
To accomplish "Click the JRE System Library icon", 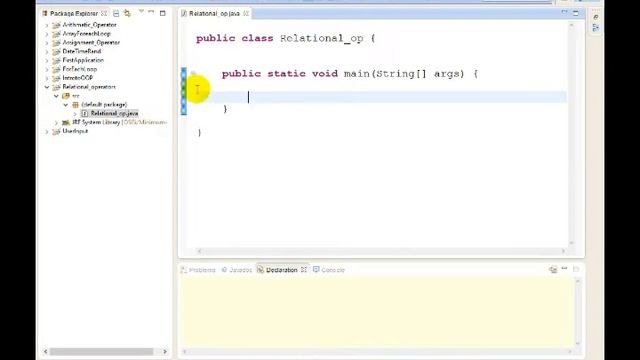I will coord(66,122).
